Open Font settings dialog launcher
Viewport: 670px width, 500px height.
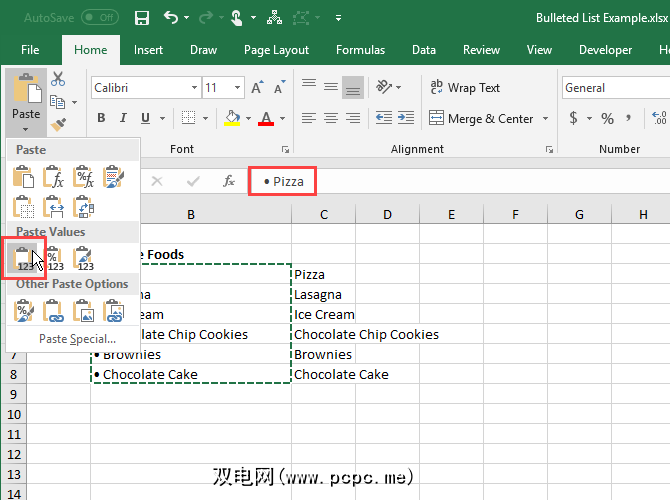click(285, 149)
